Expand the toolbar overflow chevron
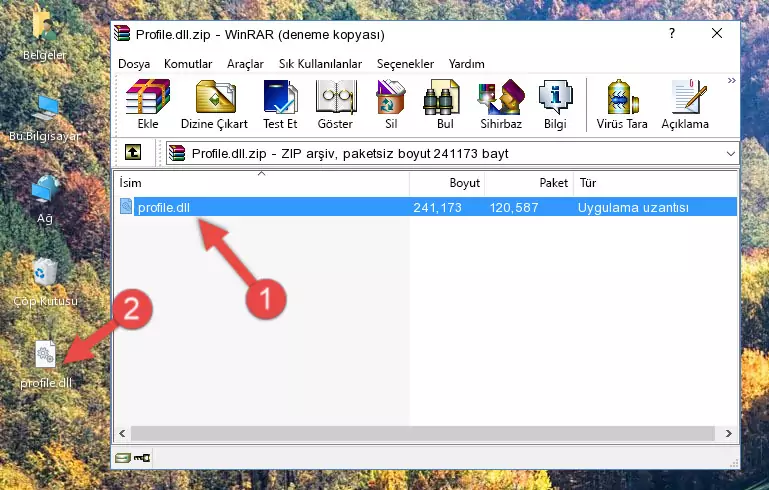 pyautogui.click(x=731, y=80)
